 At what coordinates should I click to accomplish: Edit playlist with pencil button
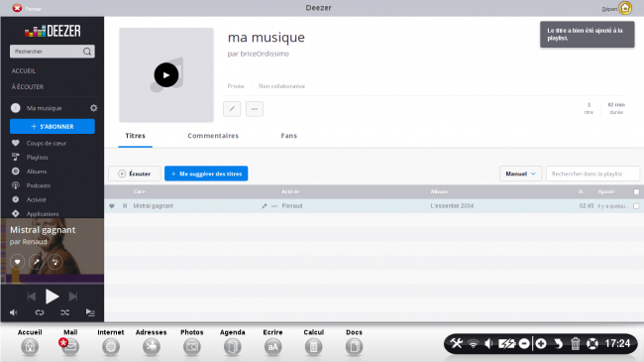pyautogui.click(x=232, y=109)
